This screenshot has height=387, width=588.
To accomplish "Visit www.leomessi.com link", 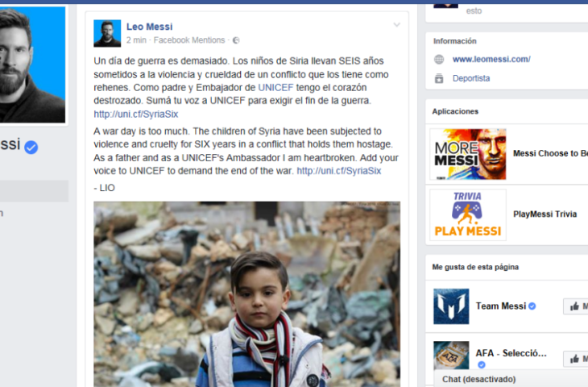I will click(x=491, y=60).
